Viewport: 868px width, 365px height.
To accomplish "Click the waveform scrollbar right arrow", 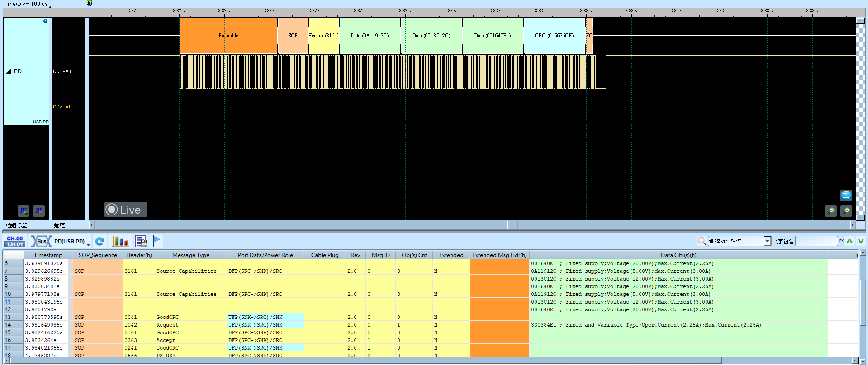I will pyautogui.click(x=853, y=225).
